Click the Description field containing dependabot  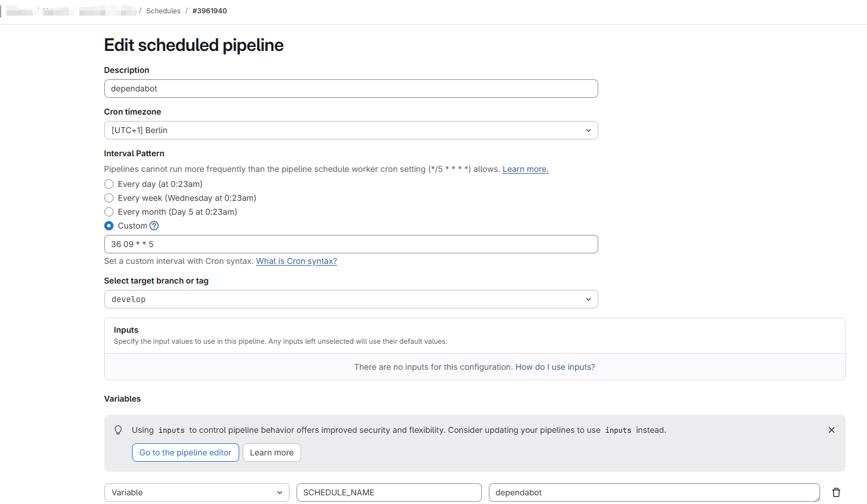[x=351, y=88]
